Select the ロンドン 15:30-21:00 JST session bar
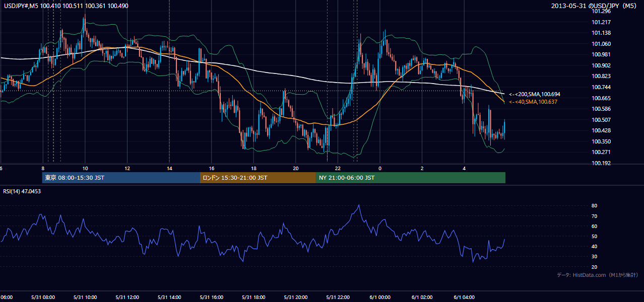The height and width of the screenshot is (302, 644). (258, 178)
